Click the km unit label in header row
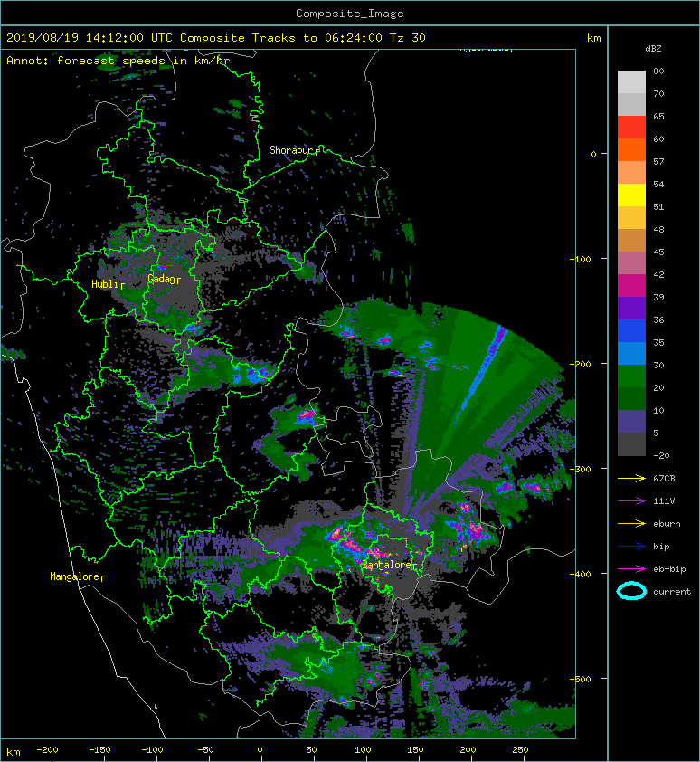700x762 pixels. 594,38
